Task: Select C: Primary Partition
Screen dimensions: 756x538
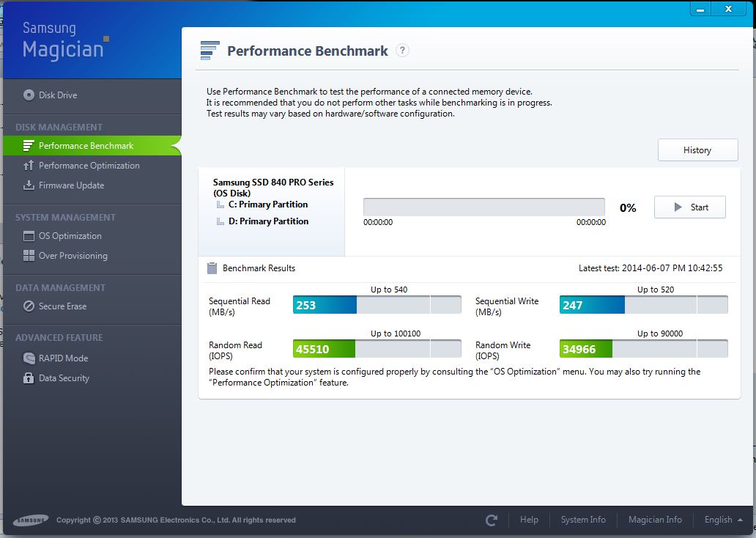Action: 267,204
